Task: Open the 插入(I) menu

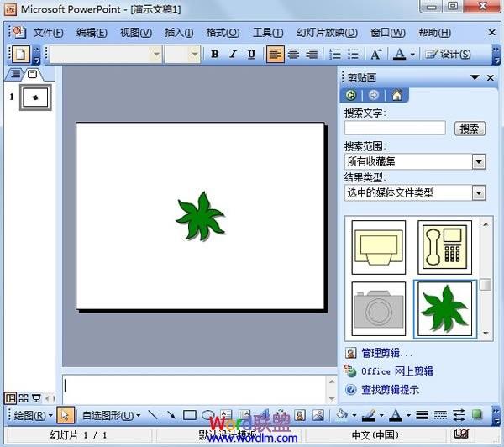Action: tap(179, 33)
